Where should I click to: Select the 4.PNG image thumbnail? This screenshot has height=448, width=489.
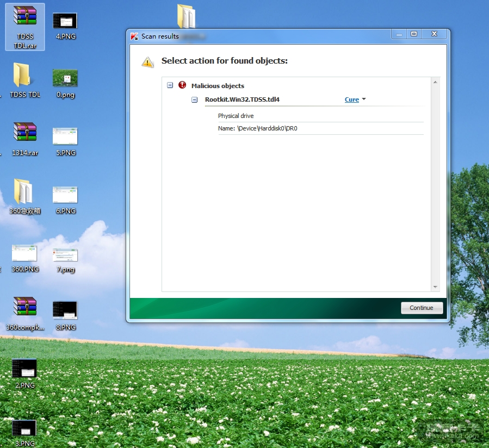tap(65, 21)
